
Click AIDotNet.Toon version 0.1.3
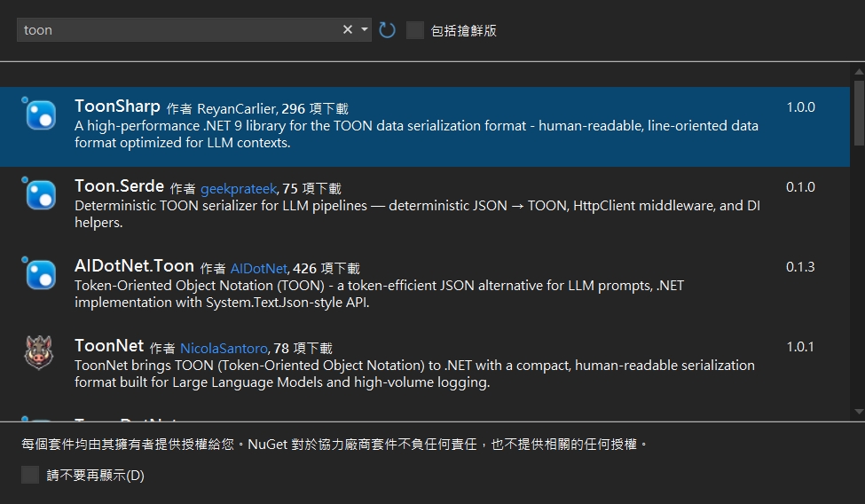click(800, 267)
